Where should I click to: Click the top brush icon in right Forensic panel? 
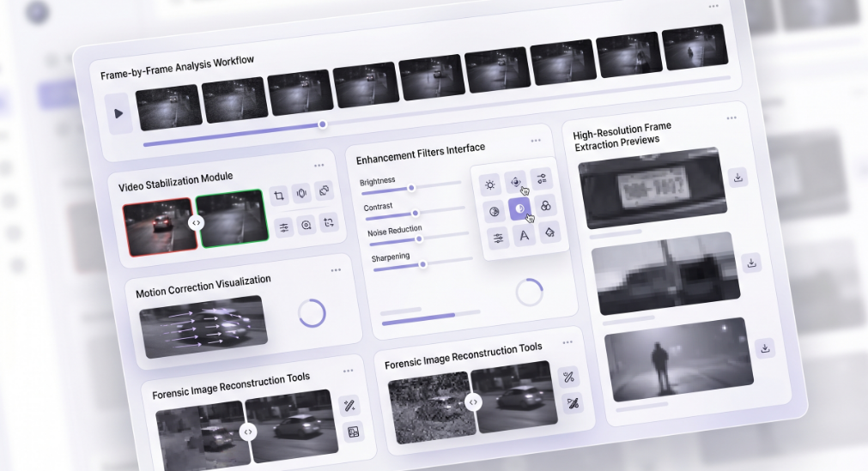(568, 377)
